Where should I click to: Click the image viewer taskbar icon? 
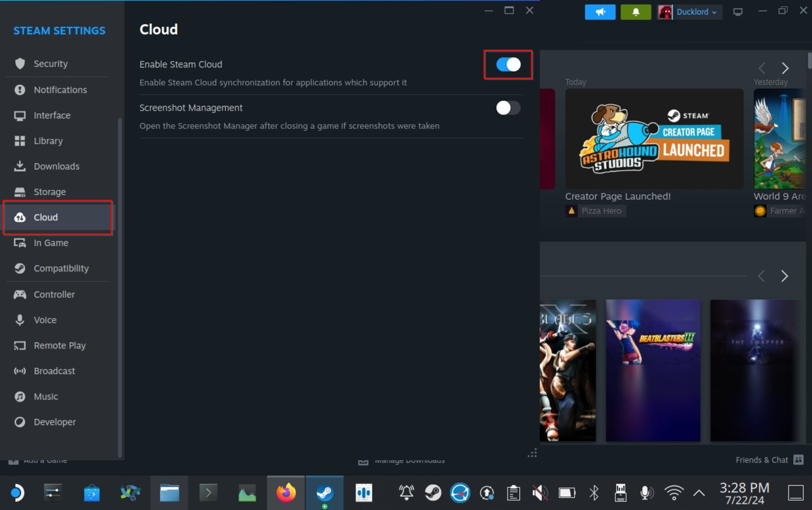click(x=247, y=493)
